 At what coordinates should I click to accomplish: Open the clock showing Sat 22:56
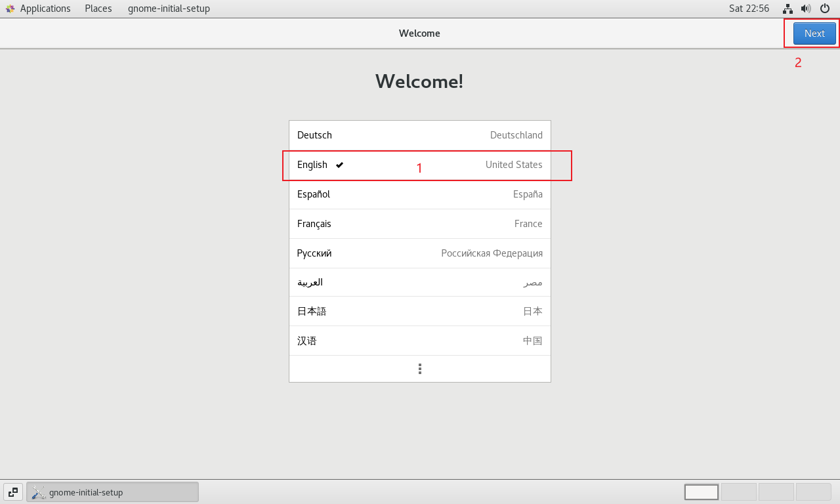pos(749,9)
